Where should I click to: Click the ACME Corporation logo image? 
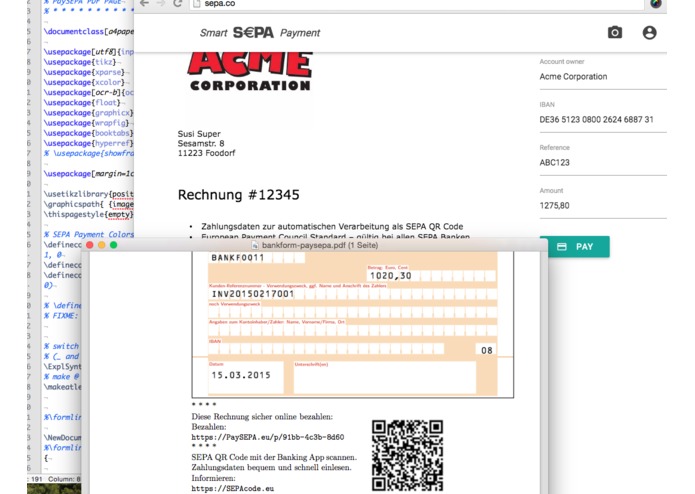coord(250,72)
